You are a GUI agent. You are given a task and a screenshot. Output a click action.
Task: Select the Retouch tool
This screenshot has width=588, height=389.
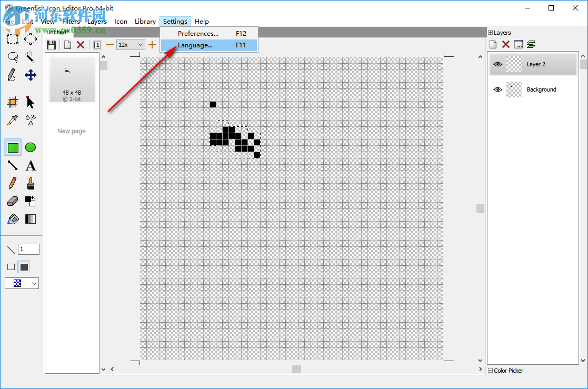pos(31,120)
